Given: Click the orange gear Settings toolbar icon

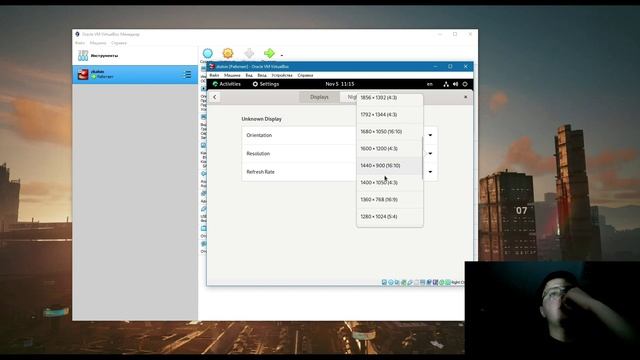Looking at the screenshot, I should pyautogui.click(x=228, y=53).
